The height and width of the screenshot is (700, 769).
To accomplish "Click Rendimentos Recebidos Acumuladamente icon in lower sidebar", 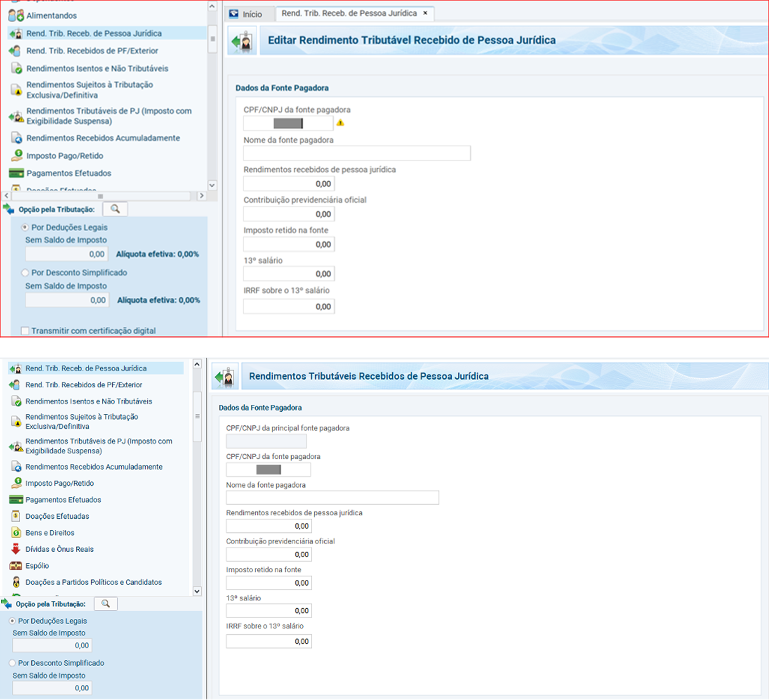I will coord(16,467).
